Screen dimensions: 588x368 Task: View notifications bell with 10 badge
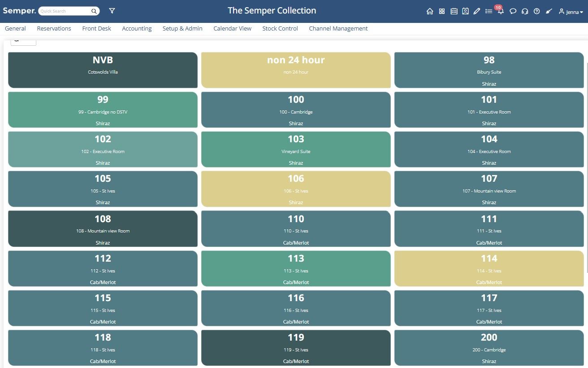(x=500, y=10)
